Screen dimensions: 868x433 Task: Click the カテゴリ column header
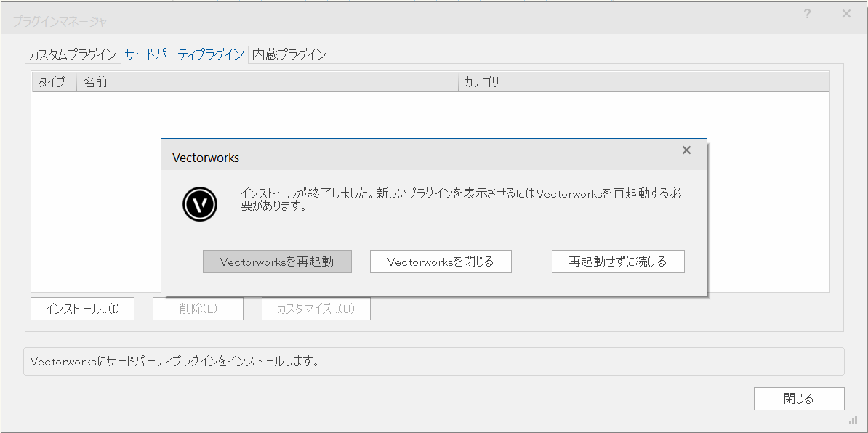click(595, 82)
